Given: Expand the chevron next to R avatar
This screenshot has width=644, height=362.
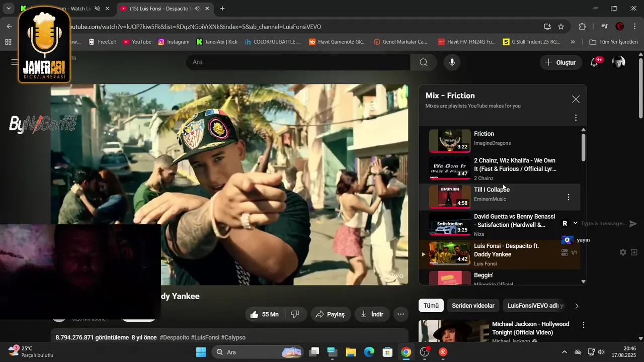Looking at the screenshot, I should click(576, 223).
